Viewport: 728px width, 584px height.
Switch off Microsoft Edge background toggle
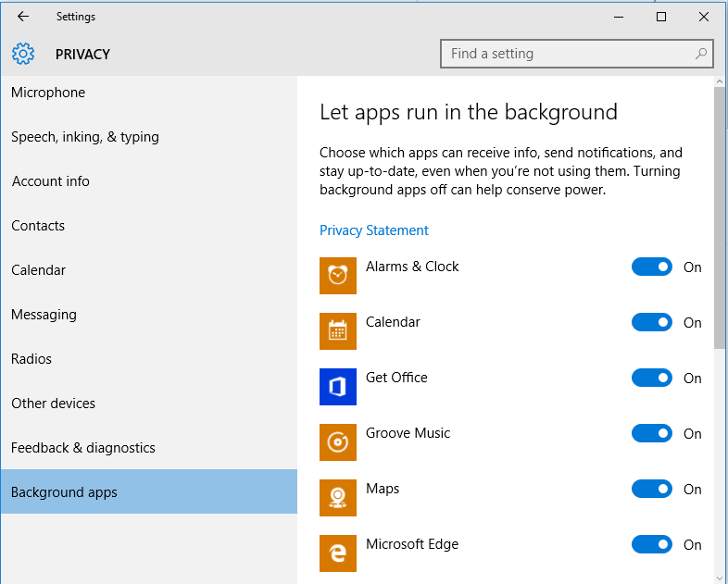click(652, 545)
